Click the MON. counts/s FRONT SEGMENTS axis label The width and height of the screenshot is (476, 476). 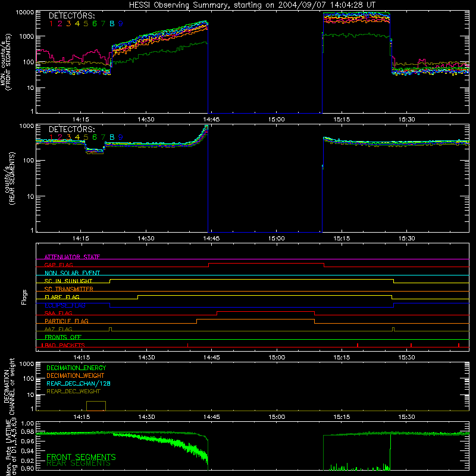point(6,62)
